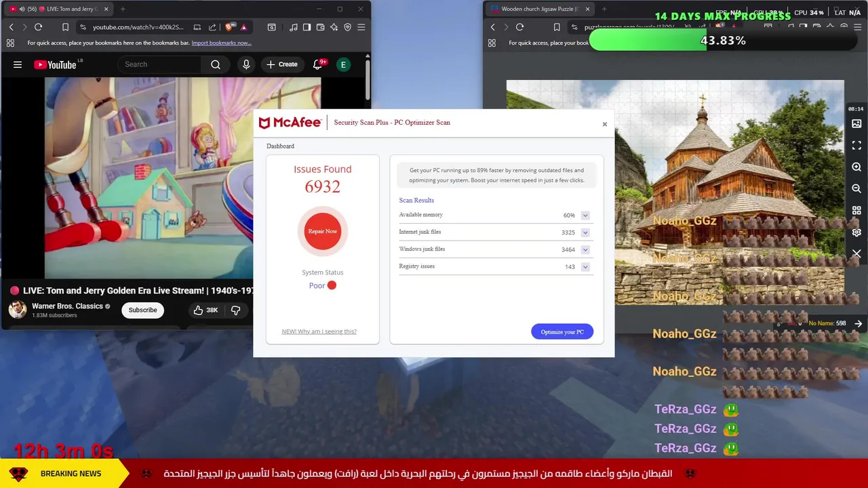Go back in the puzzle browser window
Image resolution: width=868 pixels, height=488 pixels.
492,27
